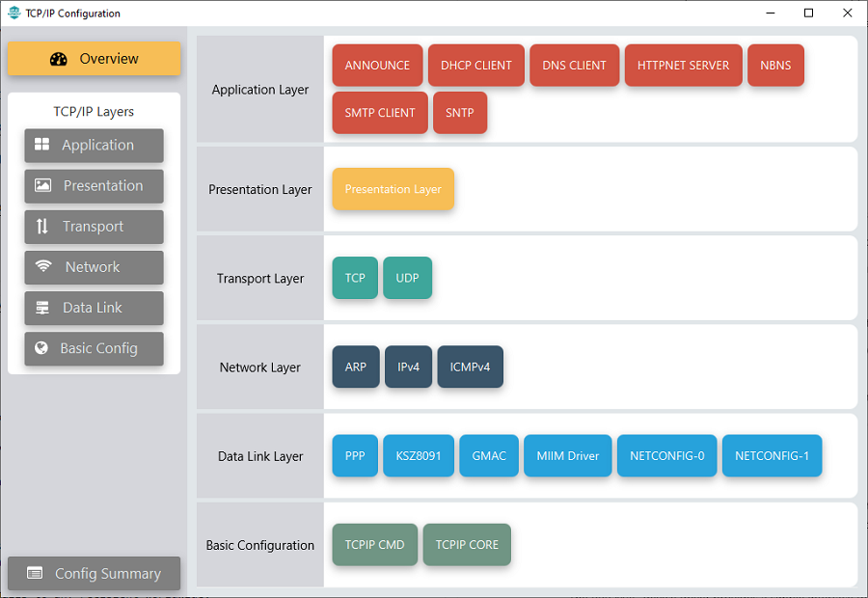Click the TCP transport module

(x=355, y=278)
